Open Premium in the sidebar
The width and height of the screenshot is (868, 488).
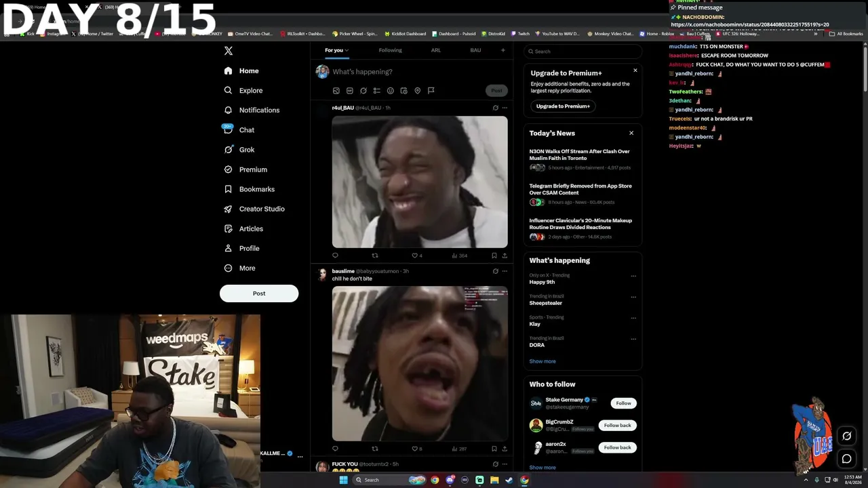tap(245, 169)
